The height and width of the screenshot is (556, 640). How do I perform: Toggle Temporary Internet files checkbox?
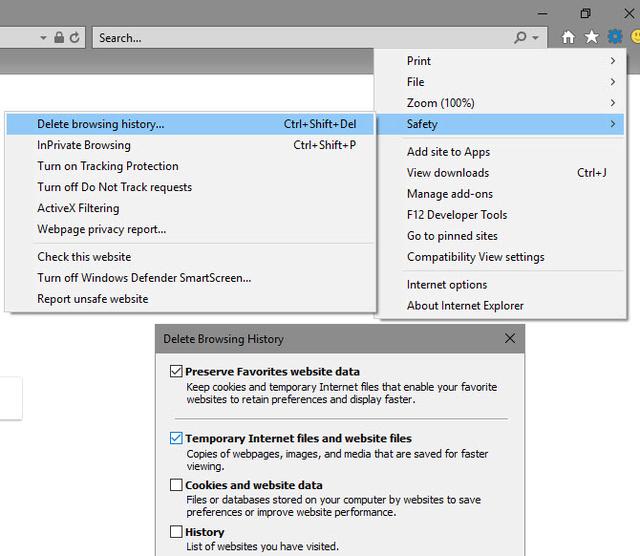(x=176, y=438)
